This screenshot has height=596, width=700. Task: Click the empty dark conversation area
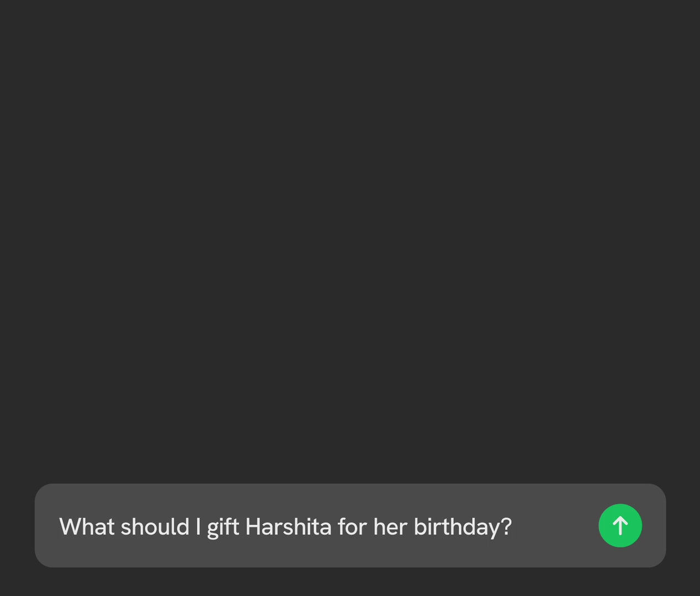[350, 237]
